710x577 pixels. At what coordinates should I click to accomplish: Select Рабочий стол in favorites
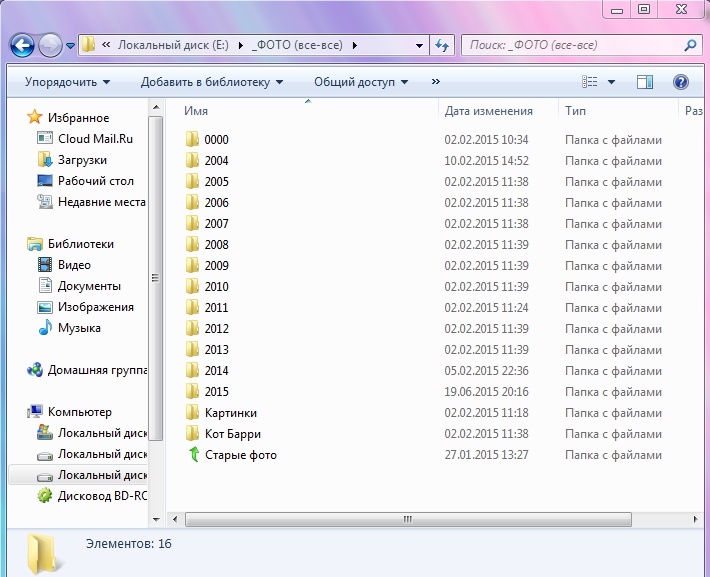pyautogui.click(x=95, y=181)
